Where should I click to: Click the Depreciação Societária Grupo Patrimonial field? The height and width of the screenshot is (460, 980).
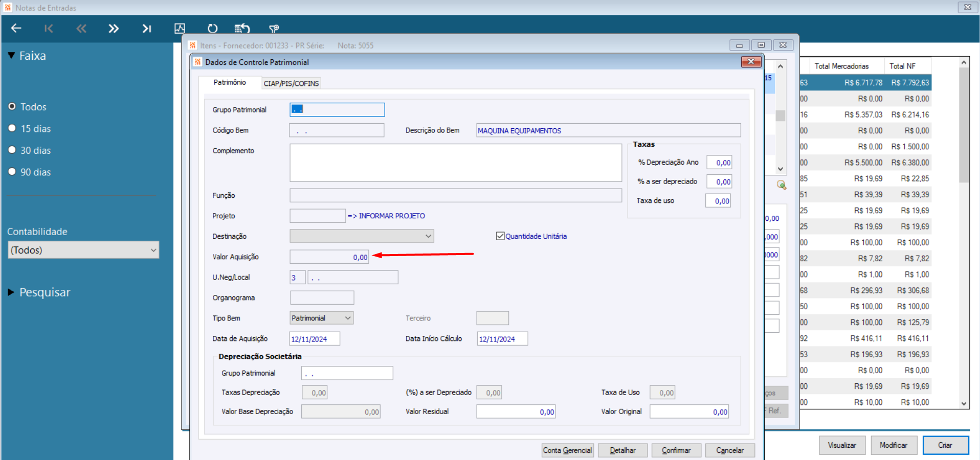[x=347, y=373]
